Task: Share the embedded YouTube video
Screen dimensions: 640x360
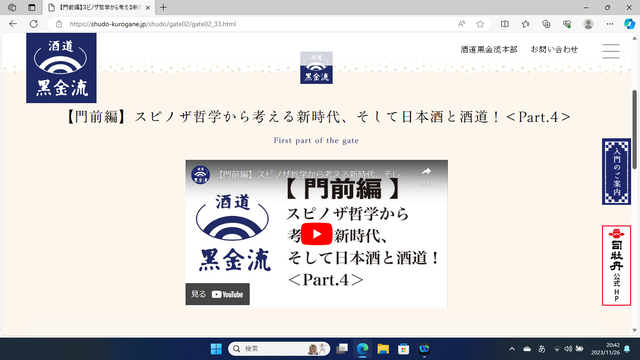Action: [426, 175]
